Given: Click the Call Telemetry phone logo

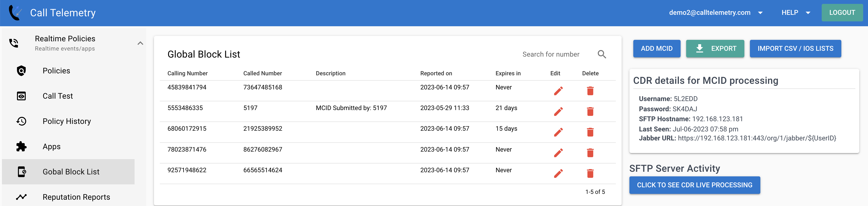Looking at the screenshot, I should click(x=16, y=13).
